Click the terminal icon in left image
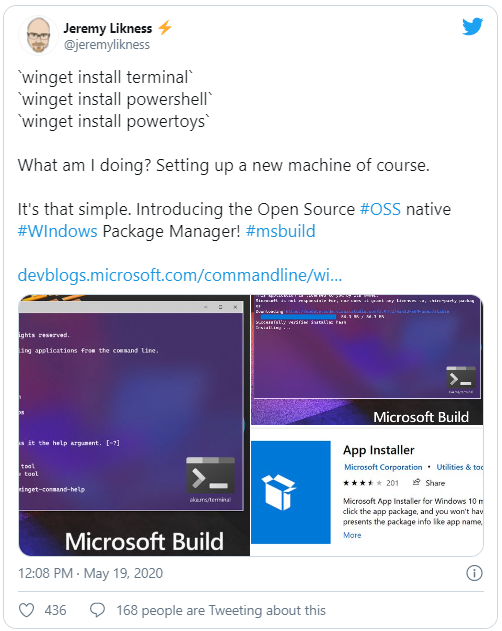 (210, 475)
